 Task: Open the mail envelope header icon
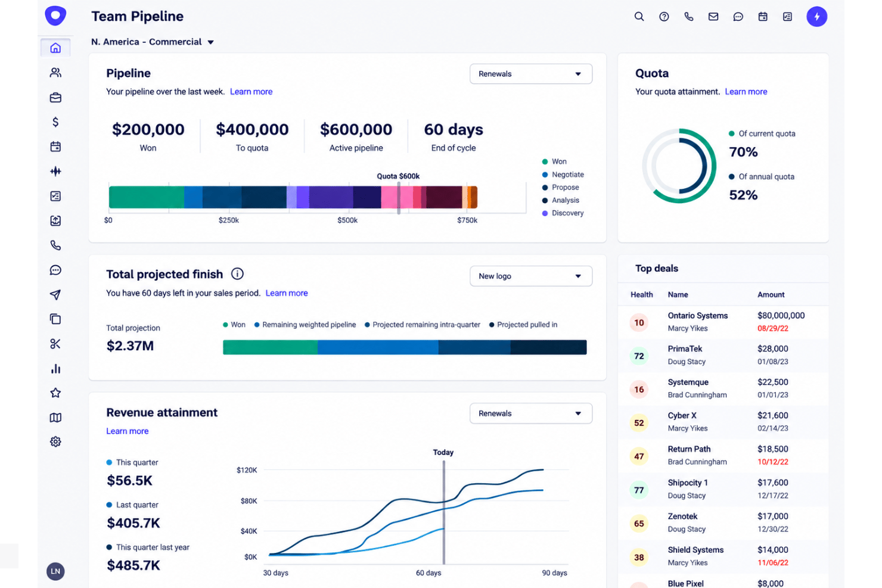713,17
